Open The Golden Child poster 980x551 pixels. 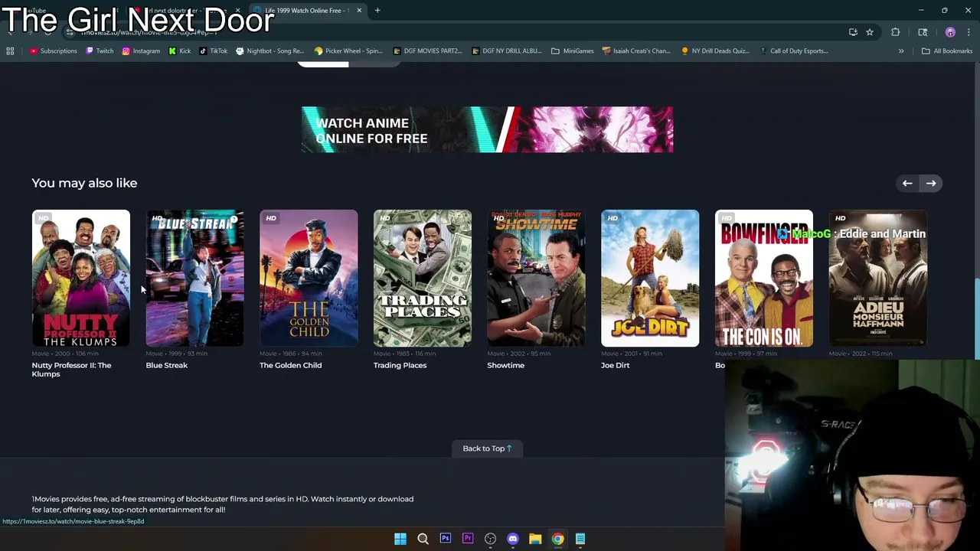click(x=309, y=278)
